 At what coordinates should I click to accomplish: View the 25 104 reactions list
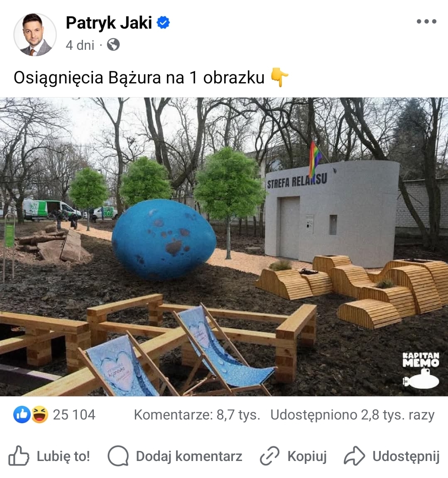tap(74, 415)
